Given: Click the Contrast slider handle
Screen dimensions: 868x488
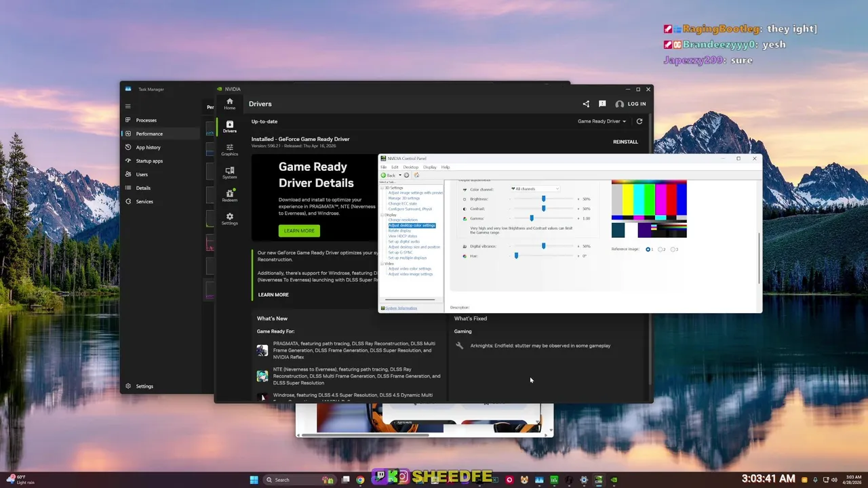Looking at the screenshot, I should click(x=544, y=208).
